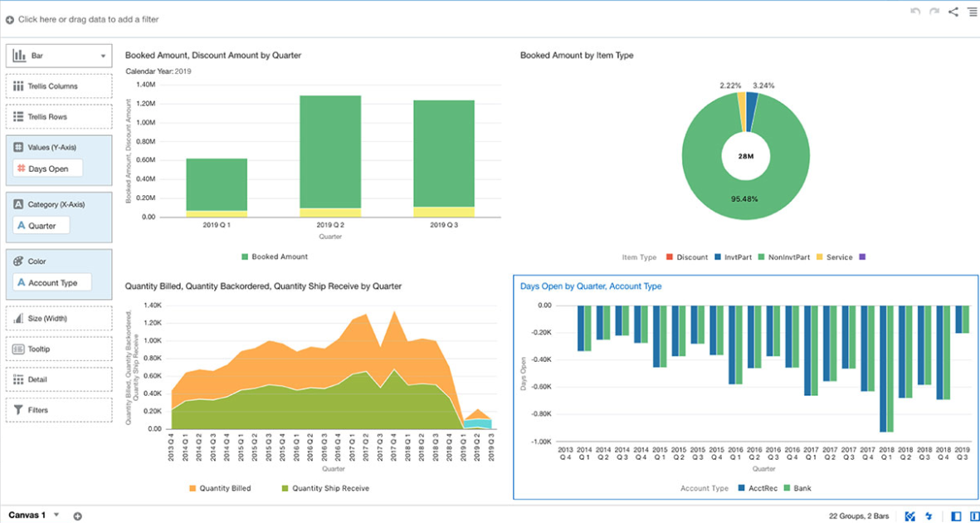
Task: Click the Tooltip drop target
Action: [59, 349]
